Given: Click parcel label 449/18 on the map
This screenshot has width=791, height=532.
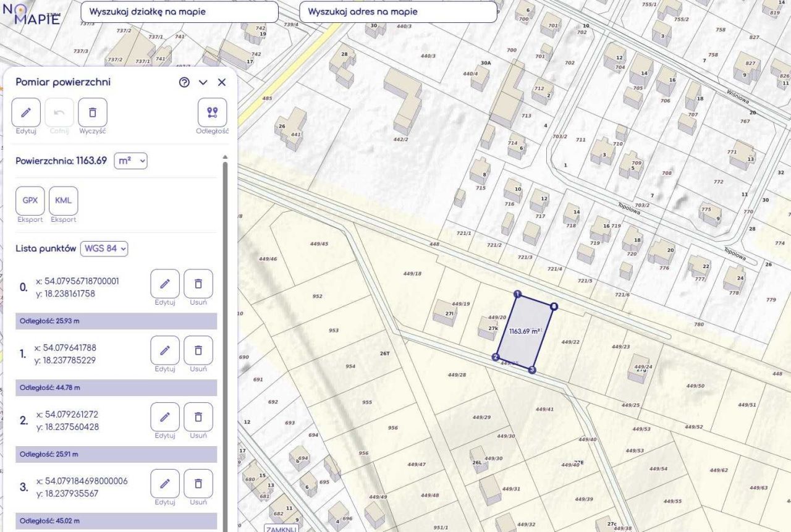Looking at the screenshot, I should tap(412, 274).
